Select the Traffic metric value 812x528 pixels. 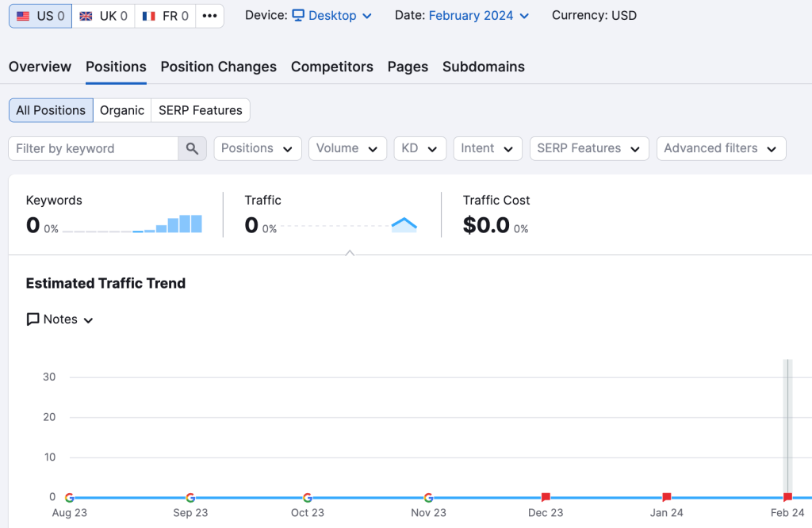(x=251, y=225)
